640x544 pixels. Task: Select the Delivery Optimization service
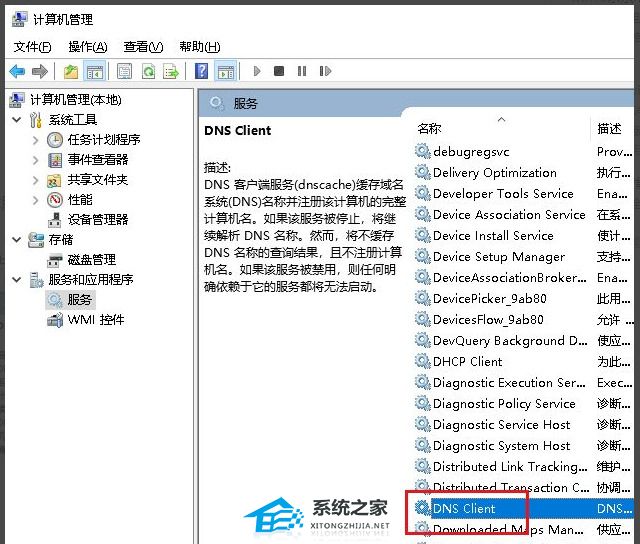point(524,173)
